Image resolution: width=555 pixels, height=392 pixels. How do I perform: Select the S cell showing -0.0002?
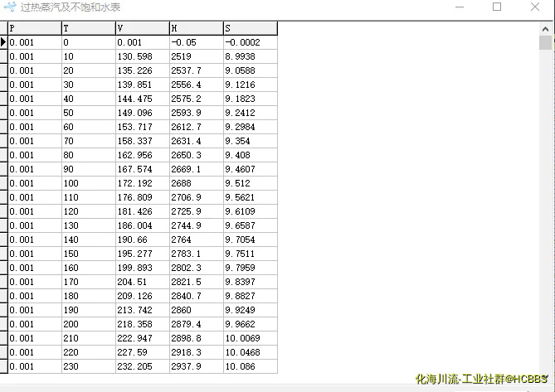[x=251, y=42]
